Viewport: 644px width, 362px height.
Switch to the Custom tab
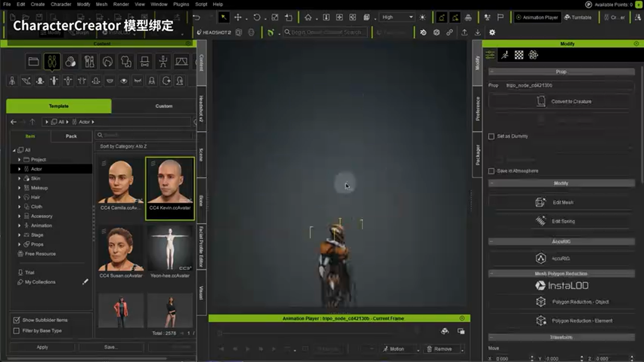[x=164, y=106]
